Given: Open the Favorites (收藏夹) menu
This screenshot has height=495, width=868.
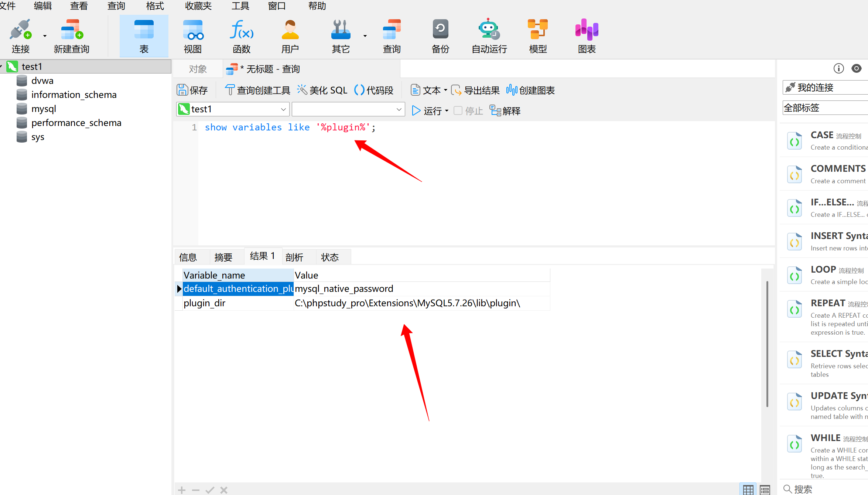Looking at the screenshot, I should coord(198,6).
